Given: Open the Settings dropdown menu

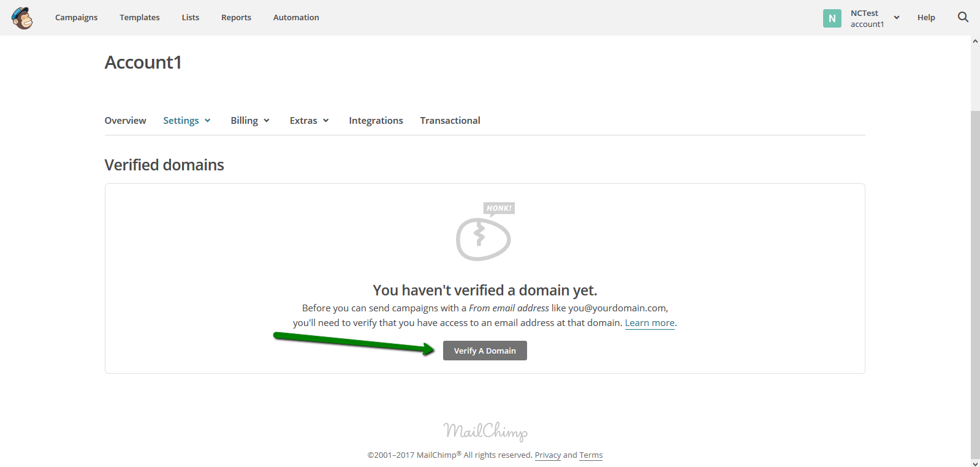Looking at the screenshot, I should click(187, 121).
